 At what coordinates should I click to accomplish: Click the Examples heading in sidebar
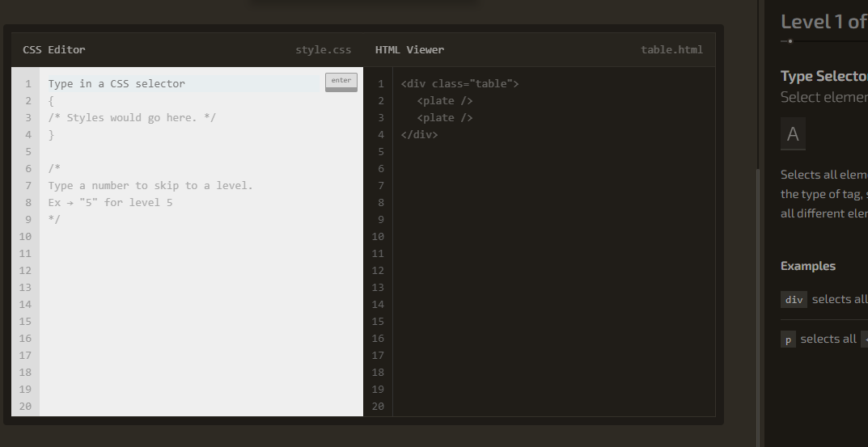coord(807,266)
